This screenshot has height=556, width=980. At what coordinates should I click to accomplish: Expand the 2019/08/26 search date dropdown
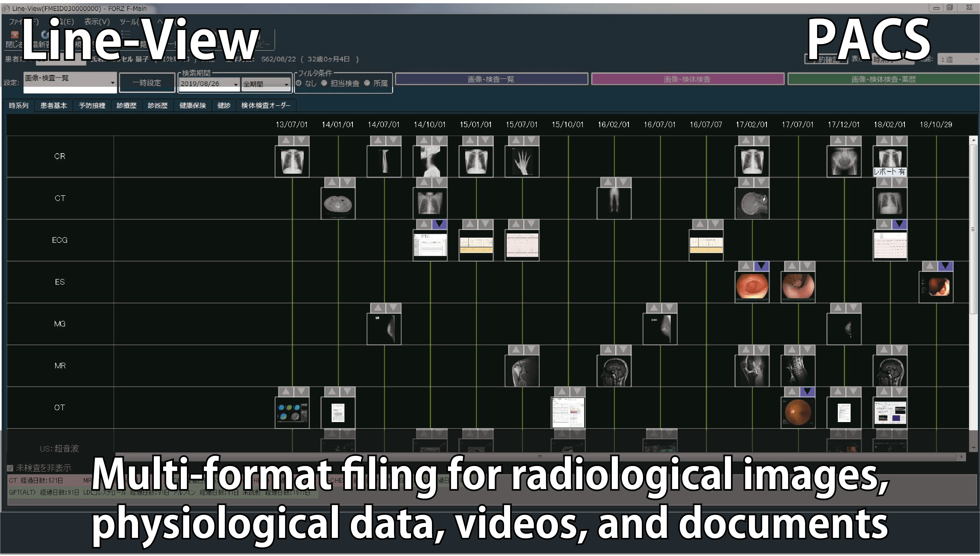(x=235, y=84)
